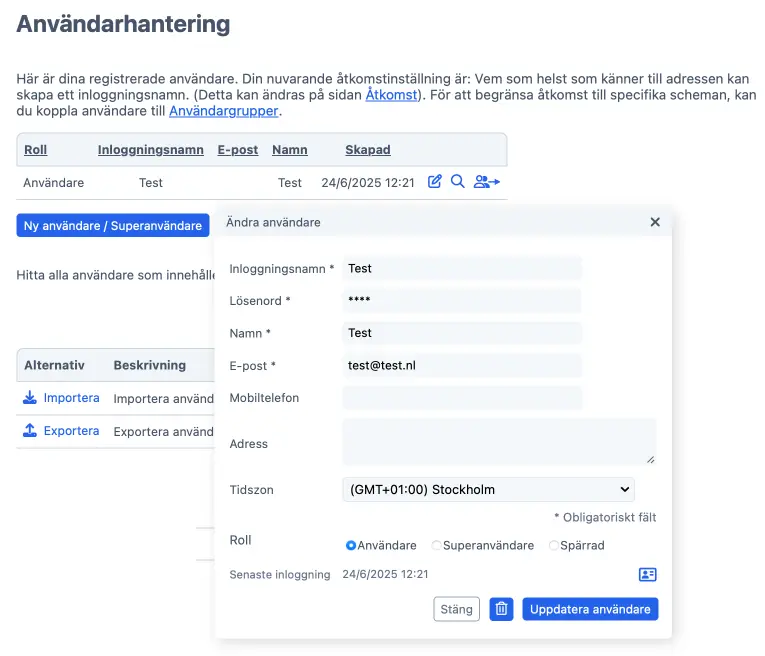Click the Importera download icon
This screenshot has height=656, width=765.
pyautogui.click(x=30, y=398)
